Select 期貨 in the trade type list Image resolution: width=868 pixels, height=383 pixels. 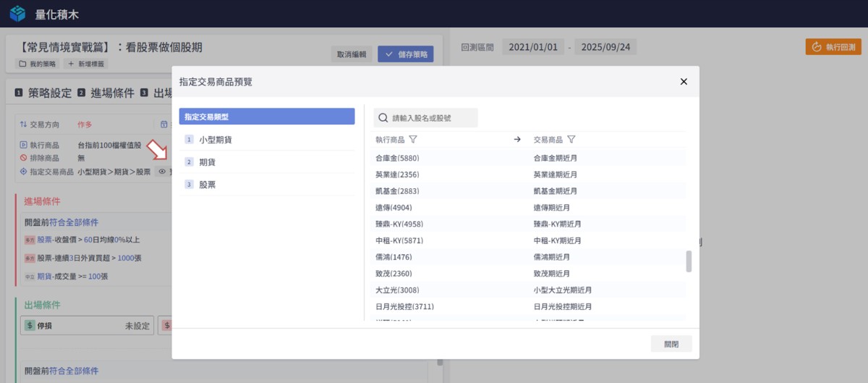tap(207, 162)
